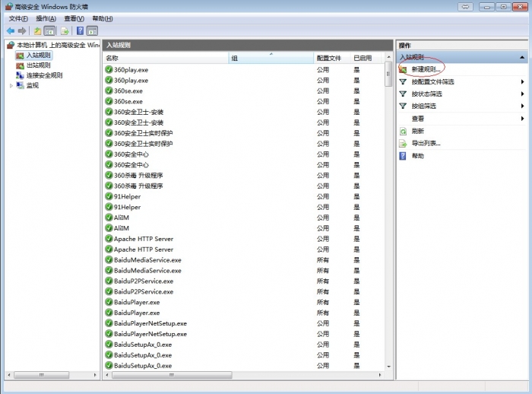Select the first BaiduMediaService.exe rule

coord(147,260)
